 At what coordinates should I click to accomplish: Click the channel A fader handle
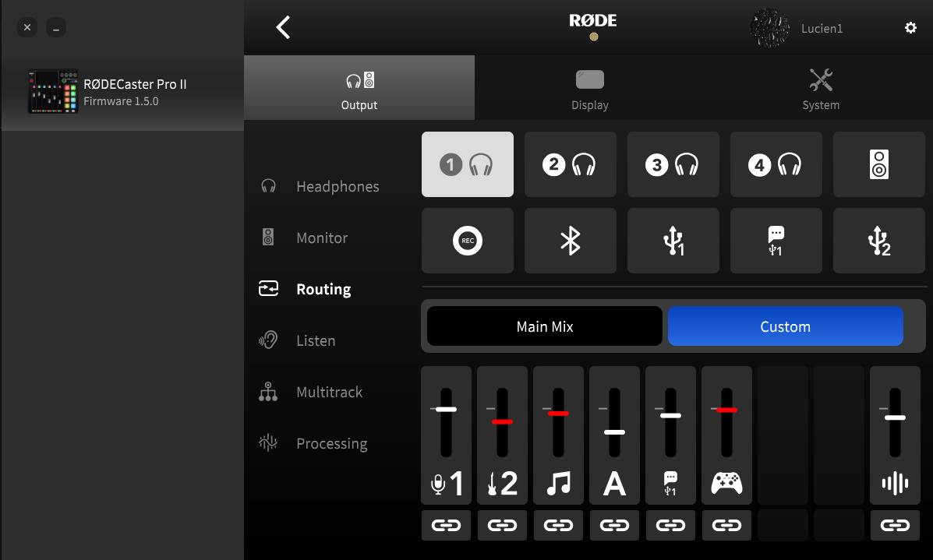point(614,432)
